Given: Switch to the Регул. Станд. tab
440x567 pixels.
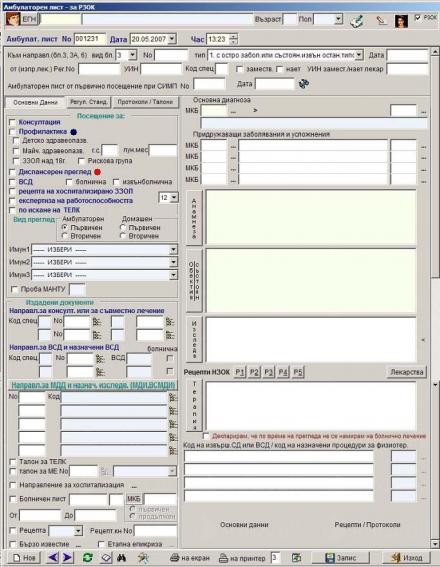Looking at the screenshot, I should click(89, 102).
